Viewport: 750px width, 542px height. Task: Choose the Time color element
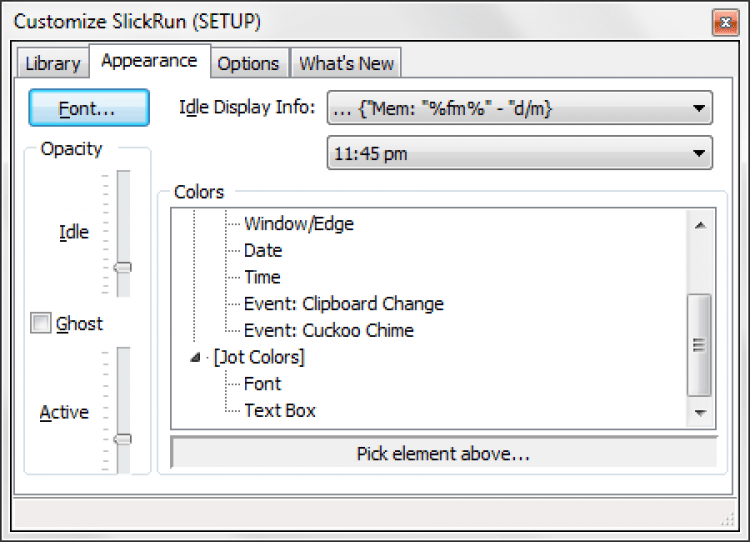click(x=262, y=277)
